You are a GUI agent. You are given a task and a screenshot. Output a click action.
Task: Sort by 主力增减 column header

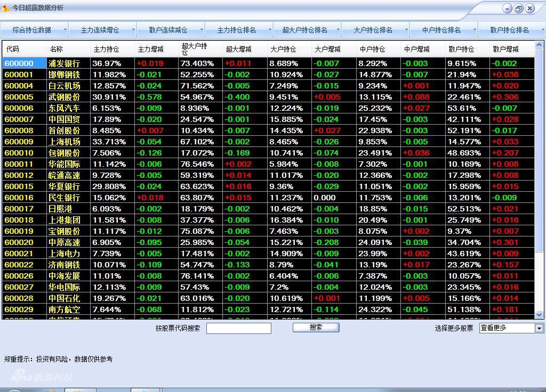point(157,50)
